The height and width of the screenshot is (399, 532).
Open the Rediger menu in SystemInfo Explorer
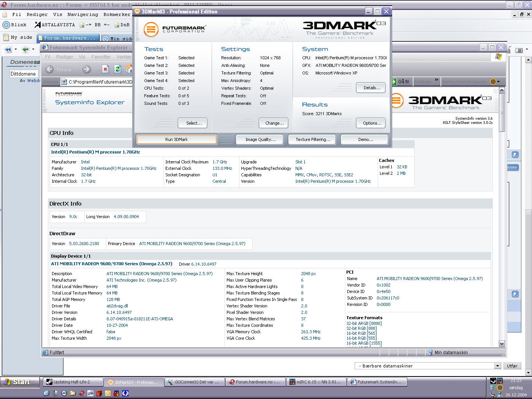(x=65, y=57)
